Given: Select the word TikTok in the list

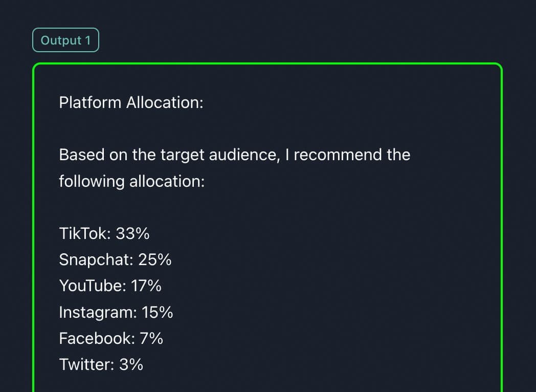Looking at the screenshot, I should 84,234.
